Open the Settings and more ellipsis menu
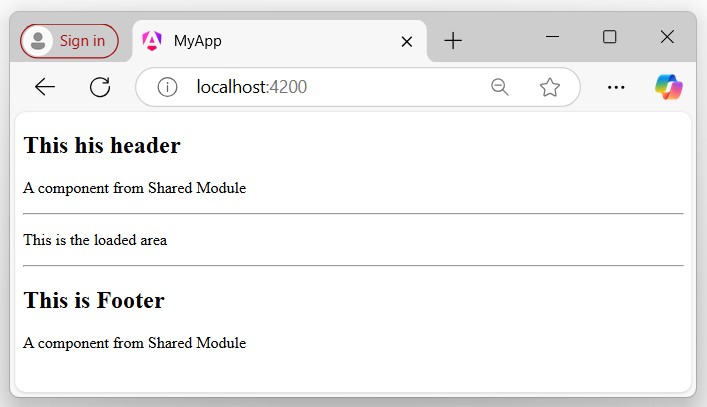This screenshot has width=707, height=407. 616,87
